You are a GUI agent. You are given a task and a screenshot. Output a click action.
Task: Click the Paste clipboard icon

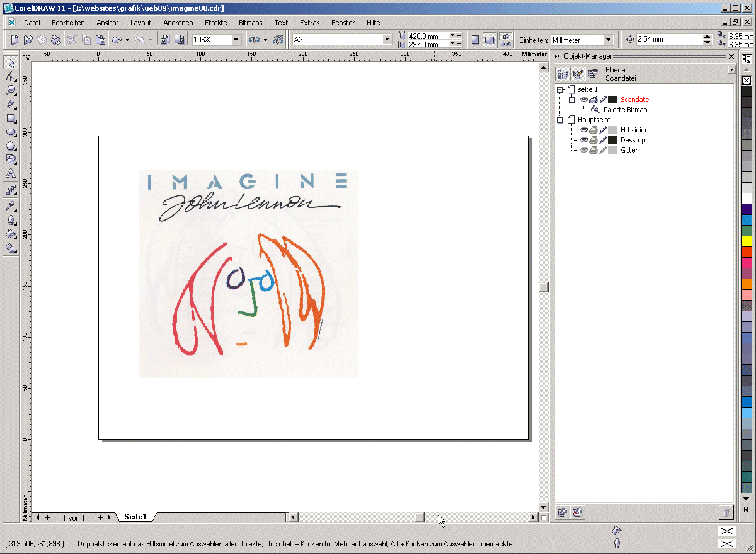click(x=100, y=40)
